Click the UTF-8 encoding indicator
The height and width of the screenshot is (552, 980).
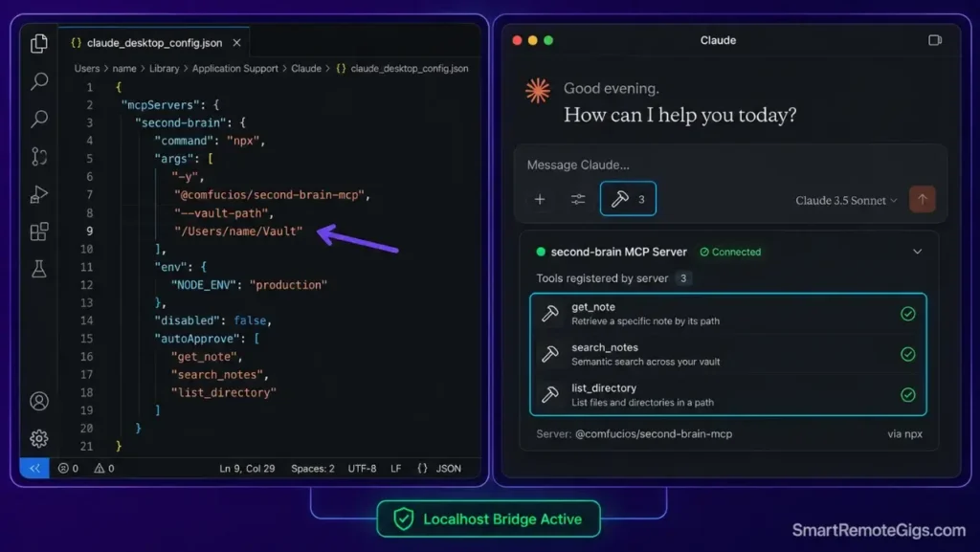click(x=362, y=469)
